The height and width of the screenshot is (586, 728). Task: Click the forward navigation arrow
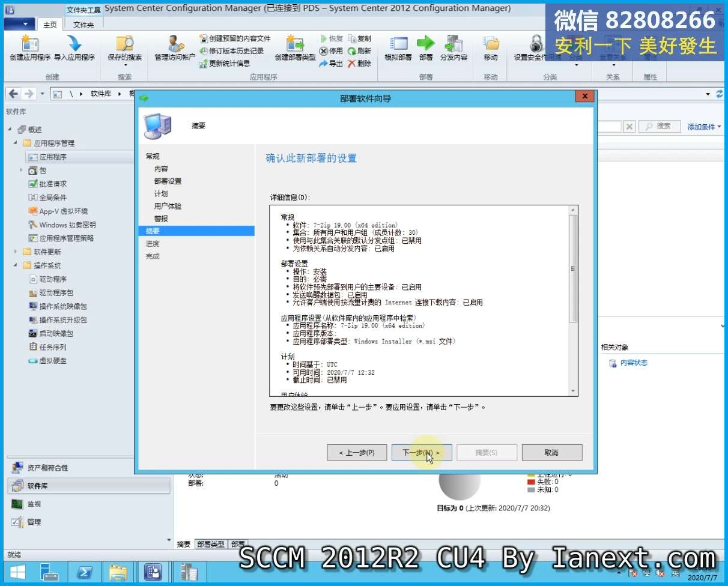pyautogui.click(x=28, y=94)
